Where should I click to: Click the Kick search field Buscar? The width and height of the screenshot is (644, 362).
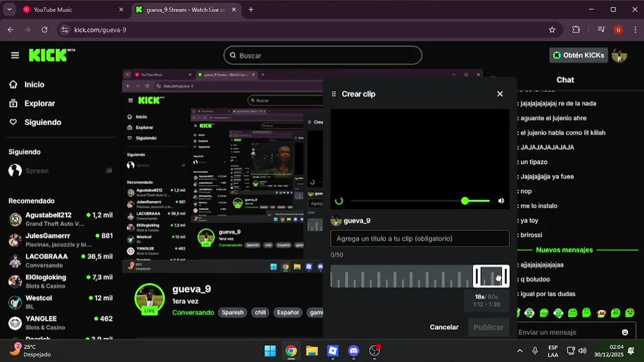323,55
